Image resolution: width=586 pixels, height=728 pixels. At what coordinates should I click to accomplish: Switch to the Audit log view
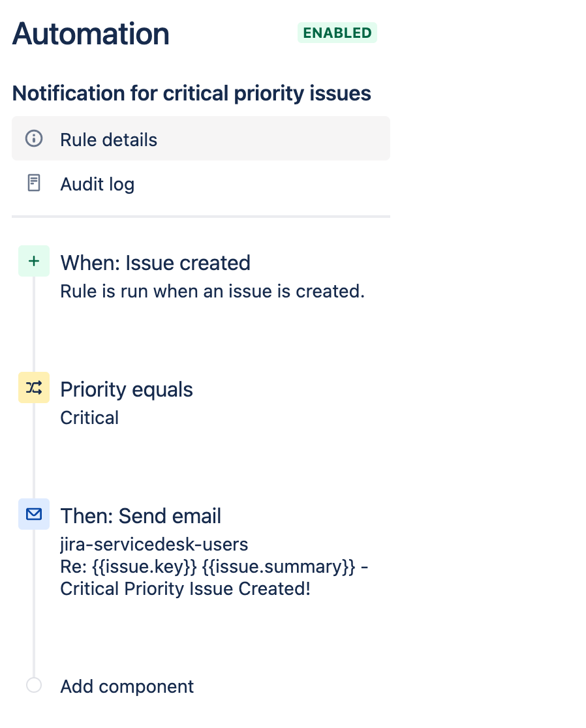click(97, 184)
